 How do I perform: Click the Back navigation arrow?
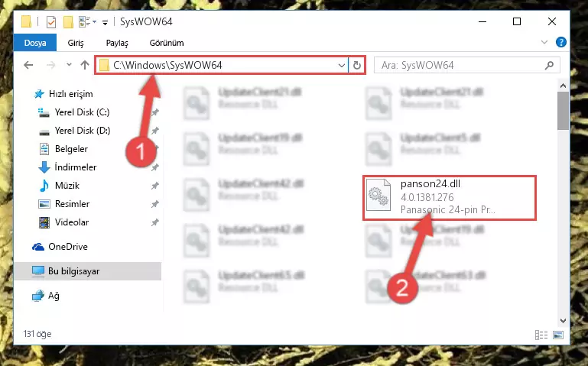pos(28,65)
